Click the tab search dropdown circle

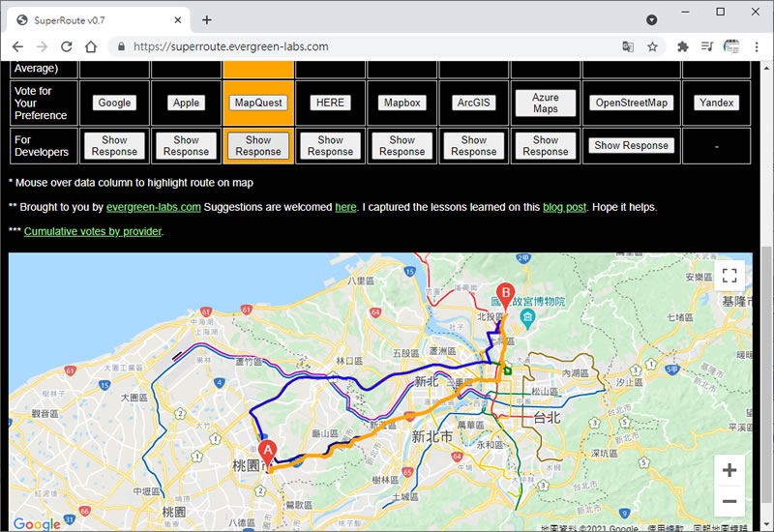tap(651, 19)
